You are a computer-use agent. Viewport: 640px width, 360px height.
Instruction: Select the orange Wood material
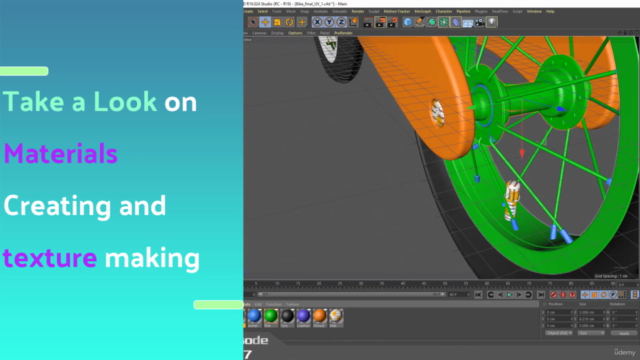click(x=320, y=318)
